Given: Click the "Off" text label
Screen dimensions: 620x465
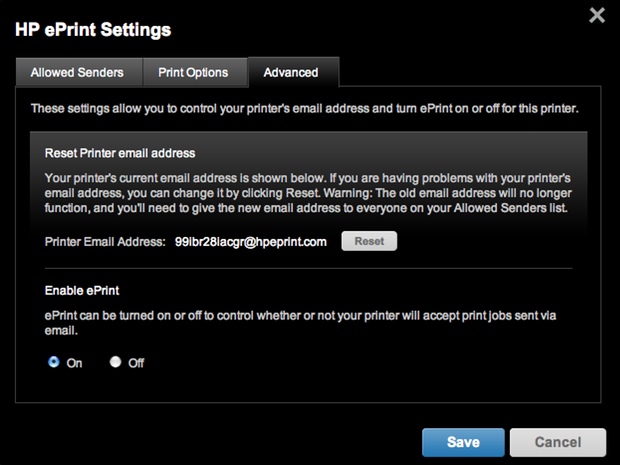Looking at the screenshot, I should click(136, 364).
